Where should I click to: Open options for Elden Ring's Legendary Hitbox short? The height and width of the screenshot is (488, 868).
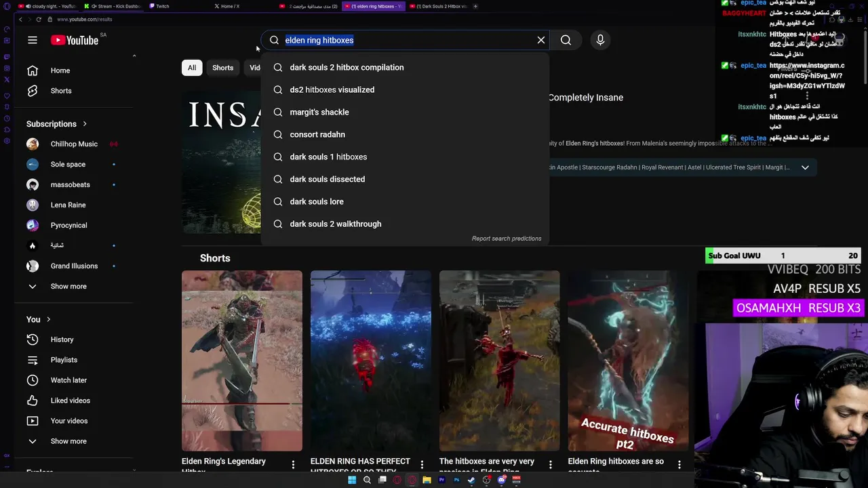(x=293, y=465)
